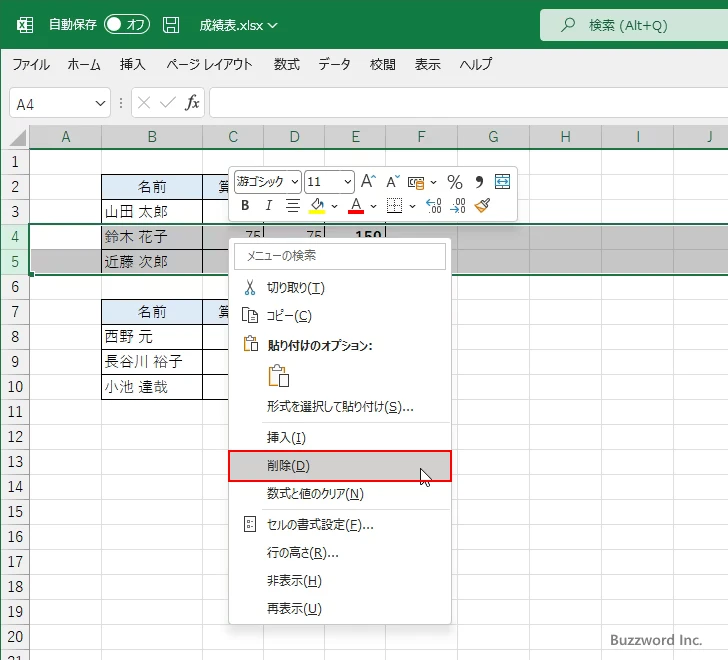Click cell containing 長谷川 裕子
The width and height of the screenshot is (728, 660).
[152, 362]
